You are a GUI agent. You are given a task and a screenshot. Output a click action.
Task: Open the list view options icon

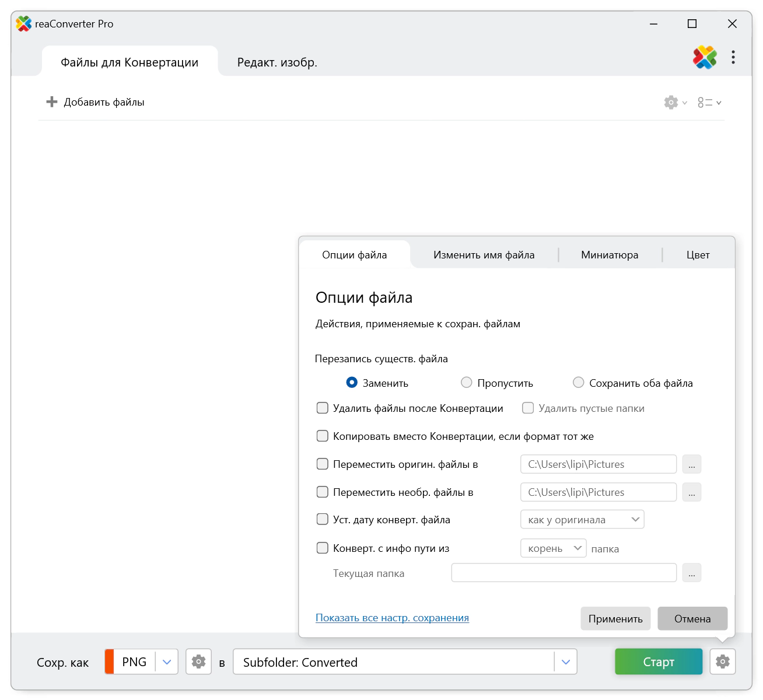pos(705,103)
